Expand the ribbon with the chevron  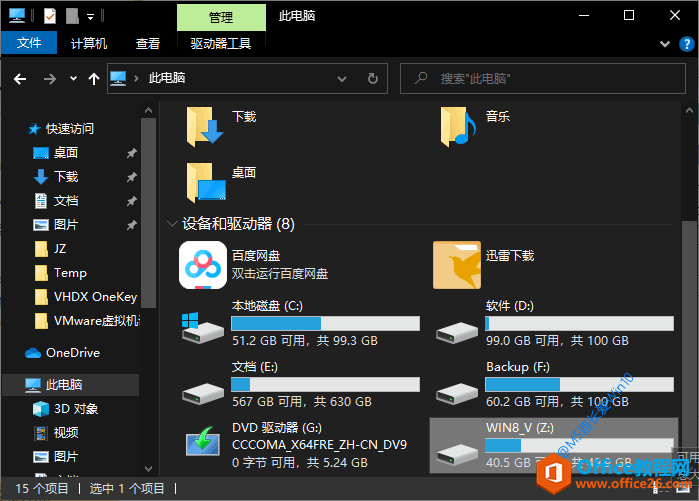pos(665,44)
